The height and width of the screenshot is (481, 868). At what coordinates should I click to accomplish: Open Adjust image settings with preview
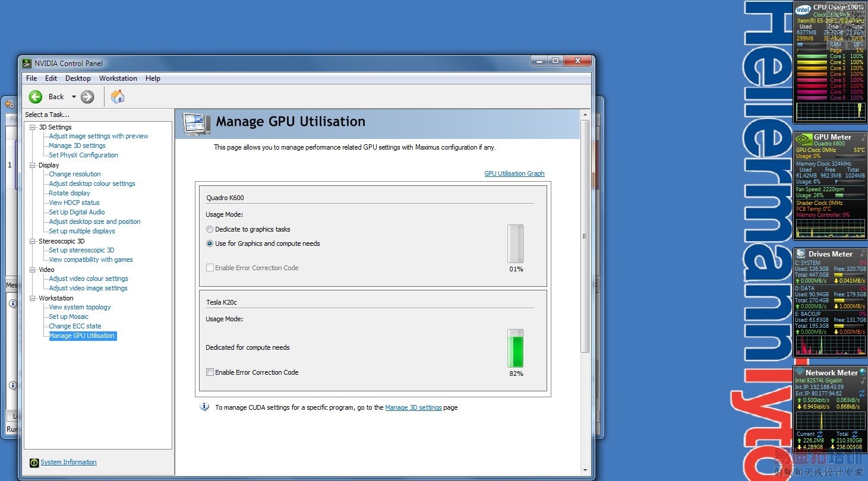point(99,136)
